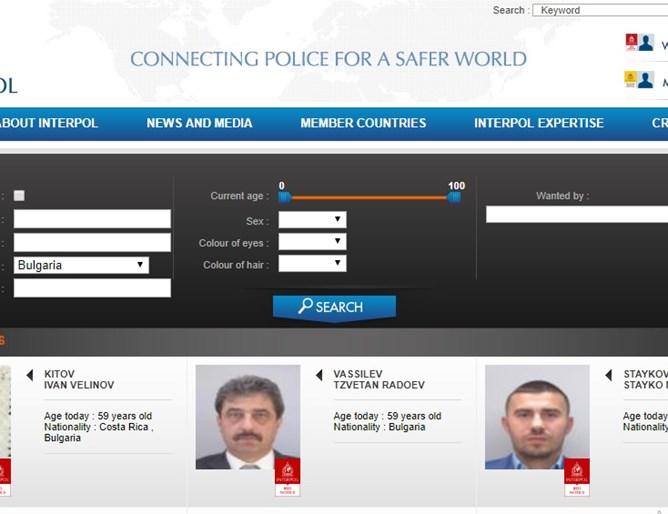Image resolution: width=668 pixels, height=514 pixels.
Task: Open the STAYKOV notice link
Action: 645,379
